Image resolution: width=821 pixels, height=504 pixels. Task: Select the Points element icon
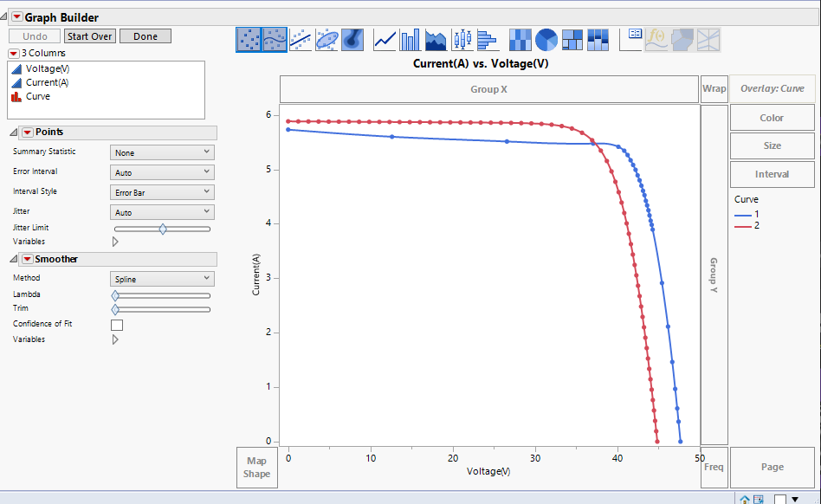[x=249, y=40]
